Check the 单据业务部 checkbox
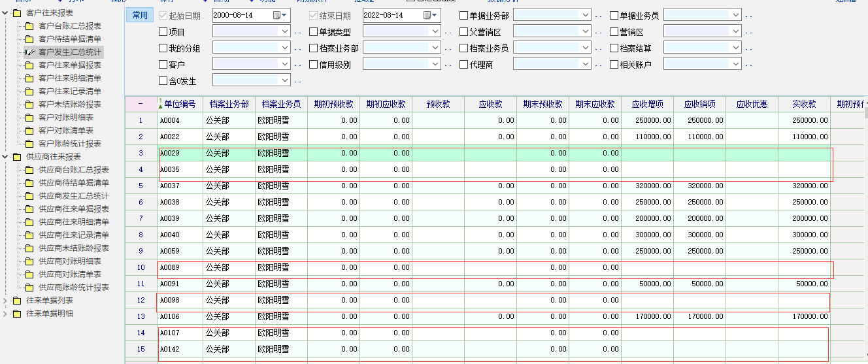Screen dimensions: 868x364 click(464, 15)
